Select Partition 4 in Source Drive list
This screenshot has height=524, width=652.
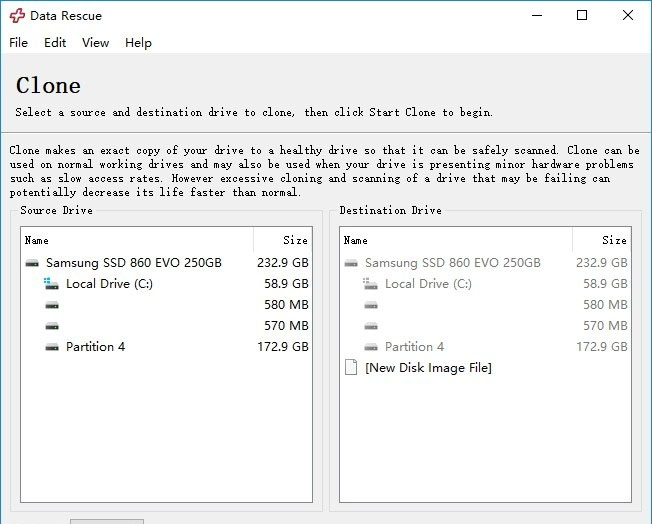(x=95, y=347)
